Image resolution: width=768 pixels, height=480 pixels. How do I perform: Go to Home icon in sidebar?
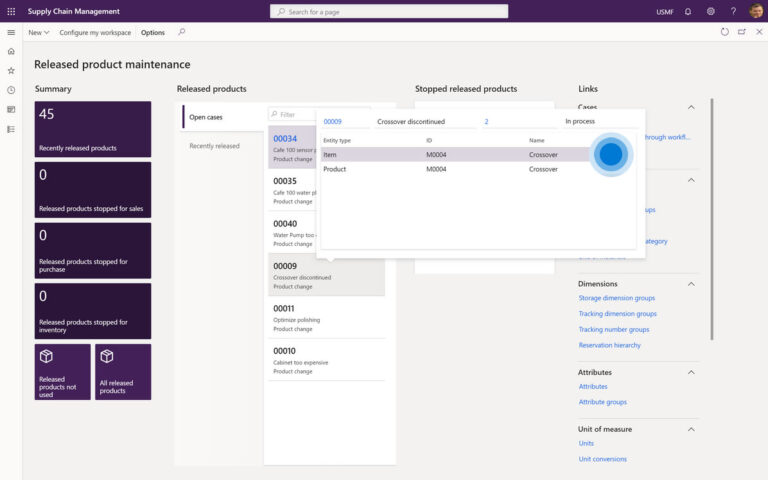pyautogui.click(x=11, y=51)
